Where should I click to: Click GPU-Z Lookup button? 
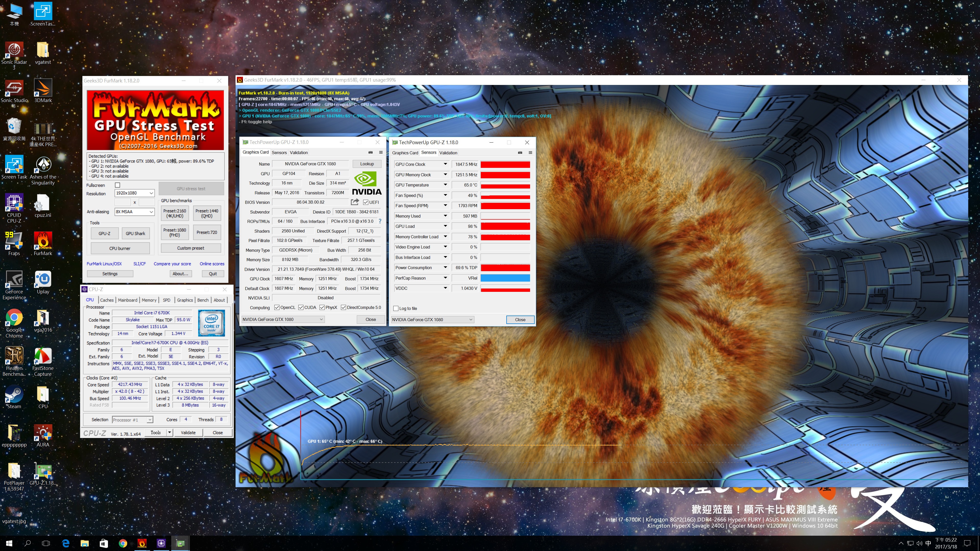click(x=367, y=164)
